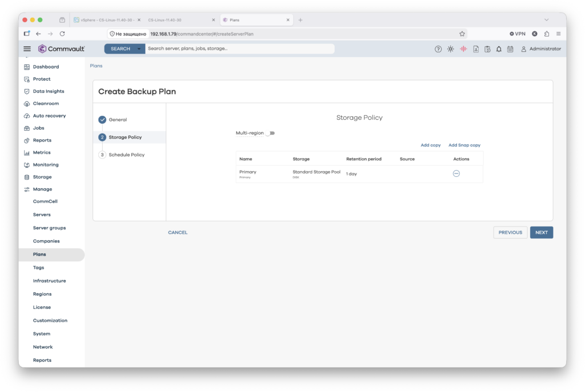The image size is (585, 392).
Task: Open Customization in sidebar
Action: 50,321
